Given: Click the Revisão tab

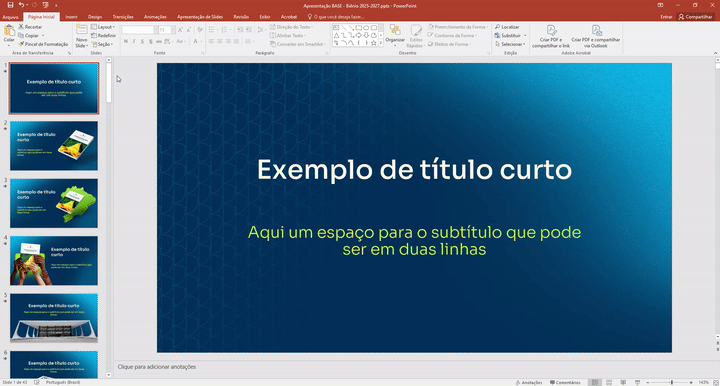Looking at the screenshot, I should tap(241, 17).
